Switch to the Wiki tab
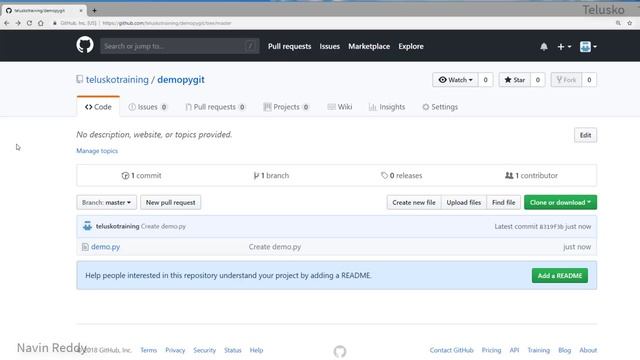The image size is (640, 360). coord(340,107)
